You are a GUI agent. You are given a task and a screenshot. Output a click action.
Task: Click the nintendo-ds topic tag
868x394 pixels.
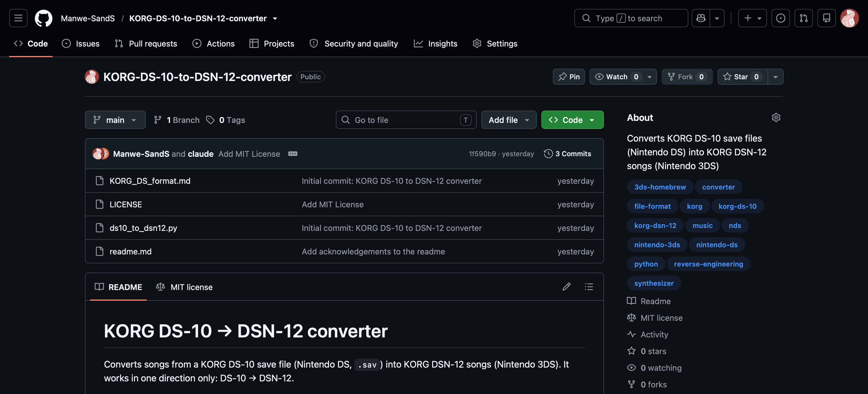(717, 244)
